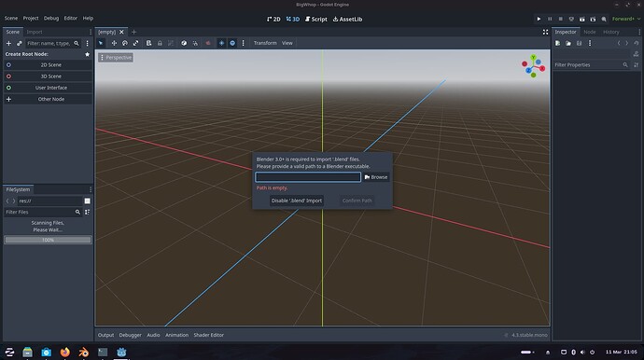Image resolution: width=644 pixels, height=360 pixels.
Task: Switch to the Import dock tab
Action: coord(35,32)
